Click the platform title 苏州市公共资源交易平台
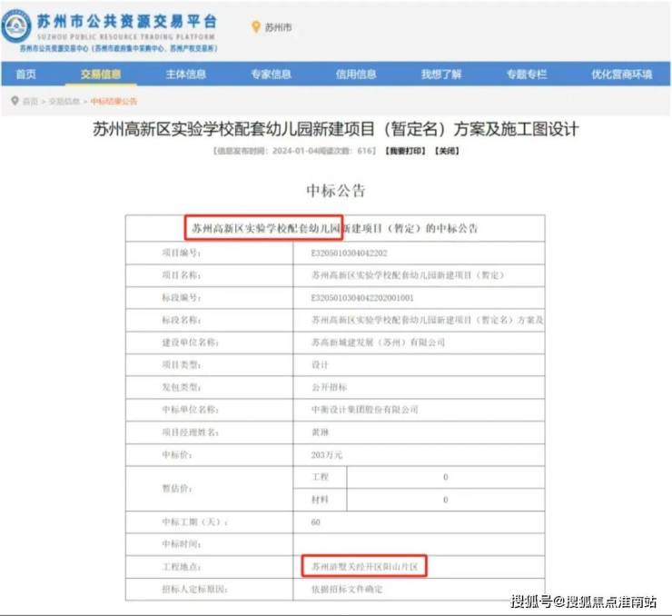Image resolution: width=672 pixels, height=616 pixels. pos(125,19)
